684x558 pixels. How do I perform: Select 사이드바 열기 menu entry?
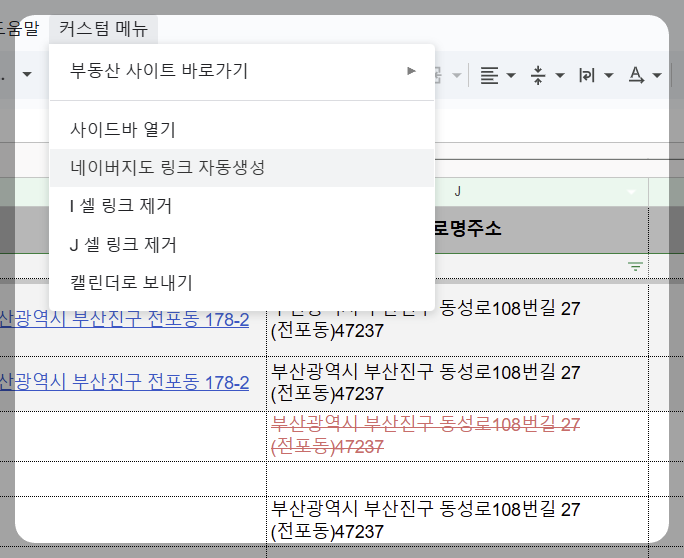(x=242, y=130)
